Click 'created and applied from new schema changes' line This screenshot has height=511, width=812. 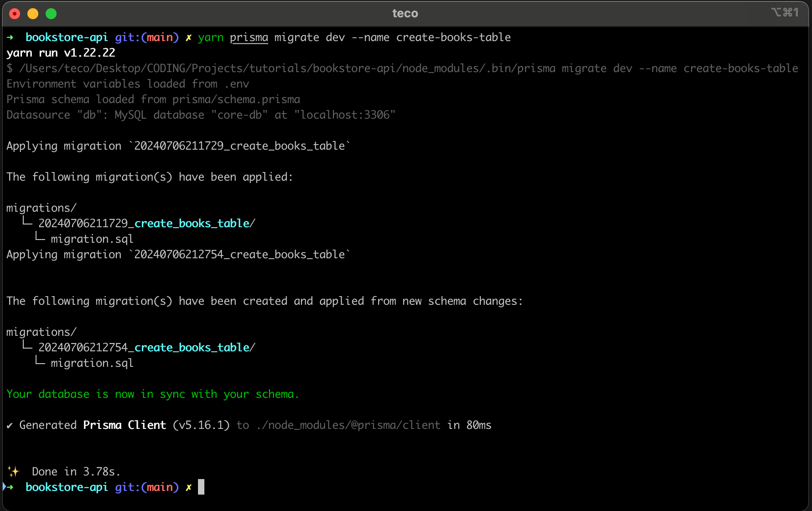point(265,301)
